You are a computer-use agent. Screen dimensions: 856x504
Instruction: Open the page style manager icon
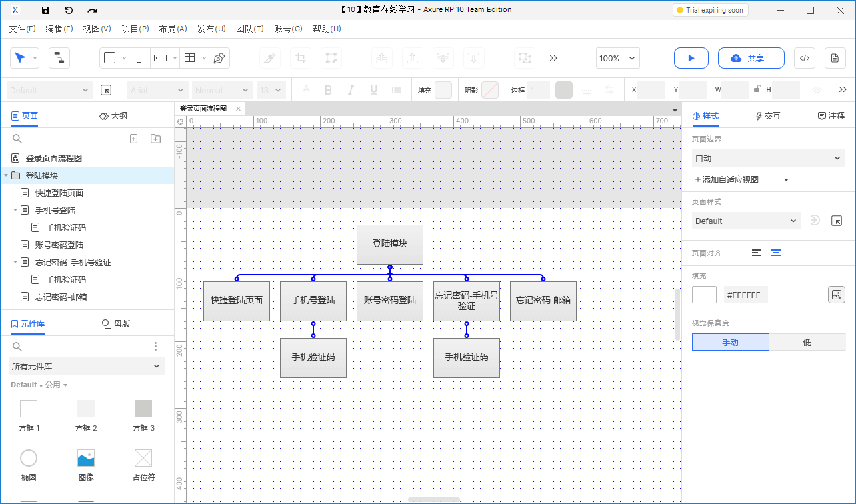pyautogui.click(x=837, y=221)
